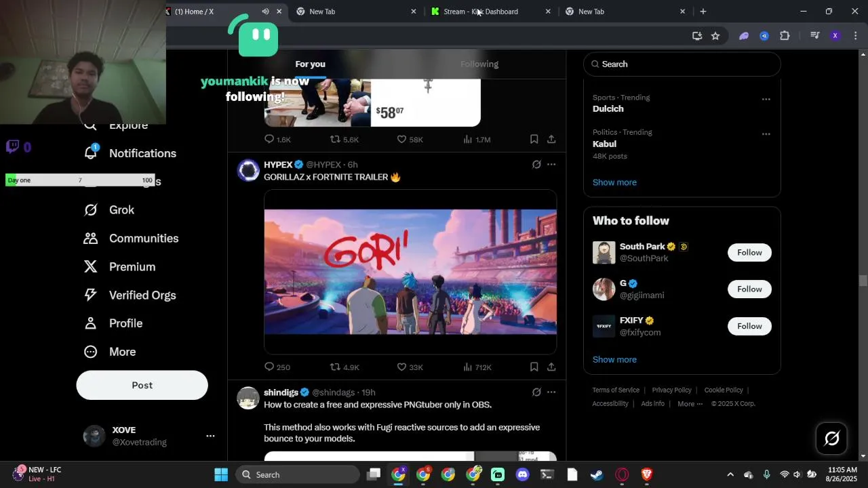Like the post with 58K likes
The image size is (868, 488).
click(401, 139)
